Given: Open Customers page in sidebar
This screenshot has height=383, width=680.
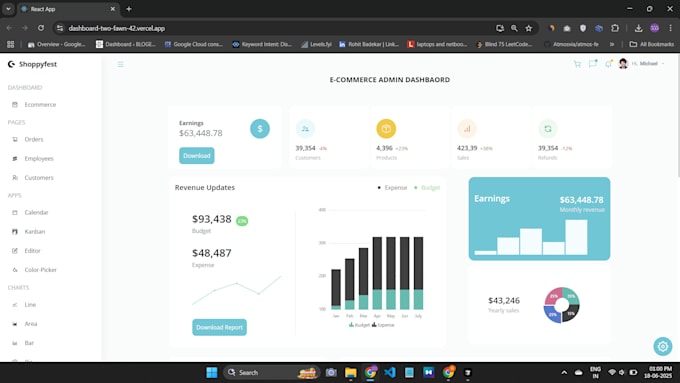Looking at the screenshot, I should [39, 177].
